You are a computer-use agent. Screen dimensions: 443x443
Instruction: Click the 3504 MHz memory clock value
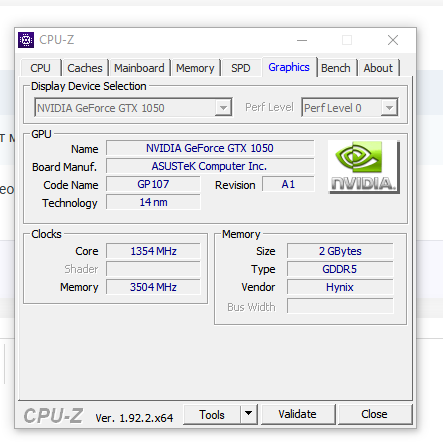(153, 287)
